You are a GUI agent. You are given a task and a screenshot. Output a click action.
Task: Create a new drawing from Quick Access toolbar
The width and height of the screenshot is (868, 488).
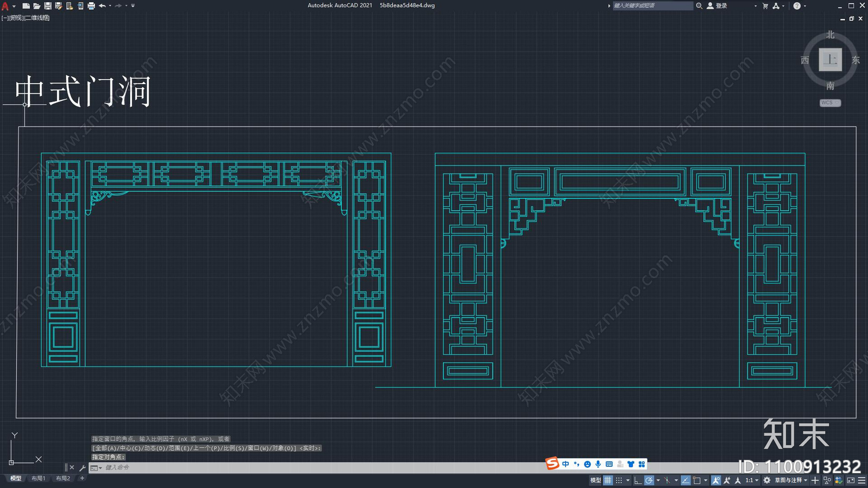tap(26, 6)
